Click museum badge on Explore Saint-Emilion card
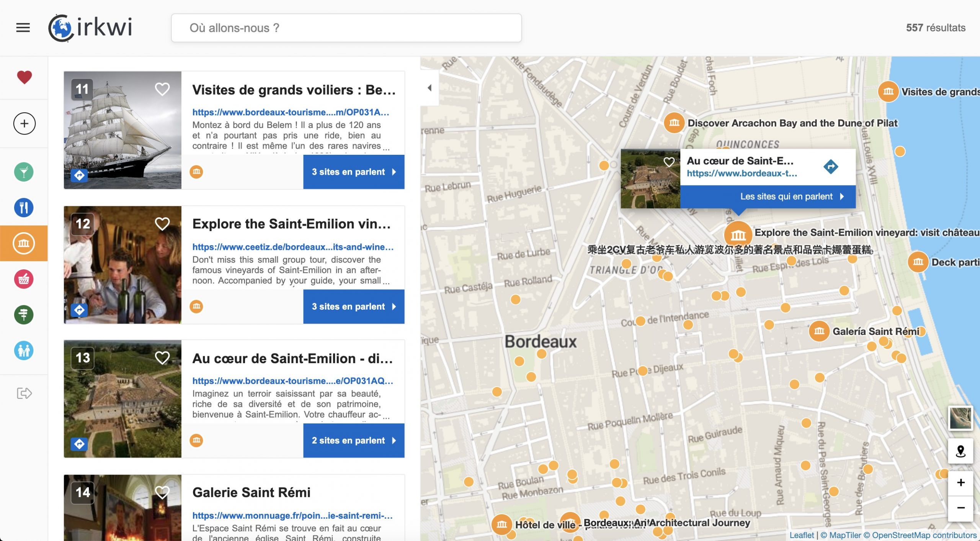 tap(196, 306)
